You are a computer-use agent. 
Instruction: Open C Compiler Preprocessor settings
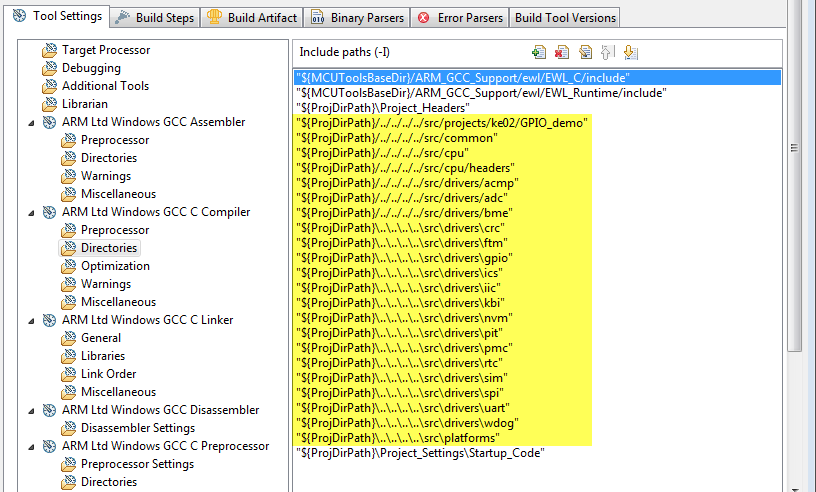115,230
